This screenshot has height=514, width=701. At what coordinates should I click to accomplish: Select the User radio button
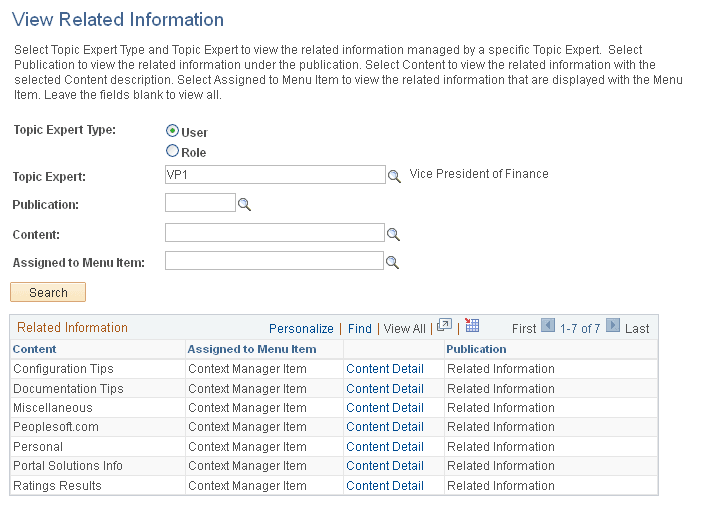coord(173,131)
